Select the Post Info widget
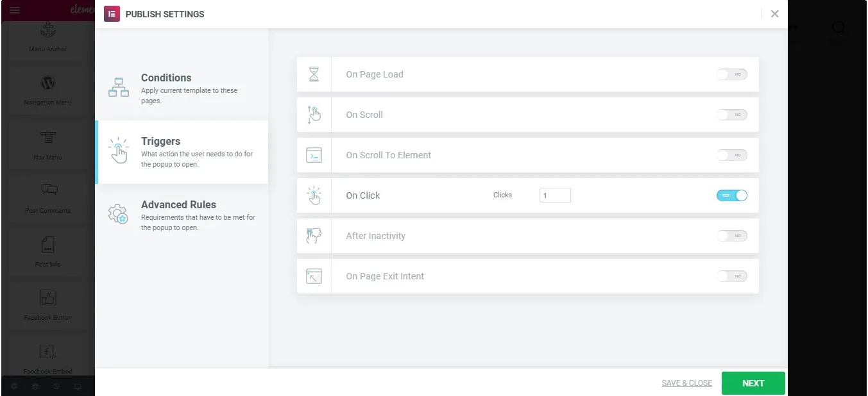 click(x=47, y=252)
